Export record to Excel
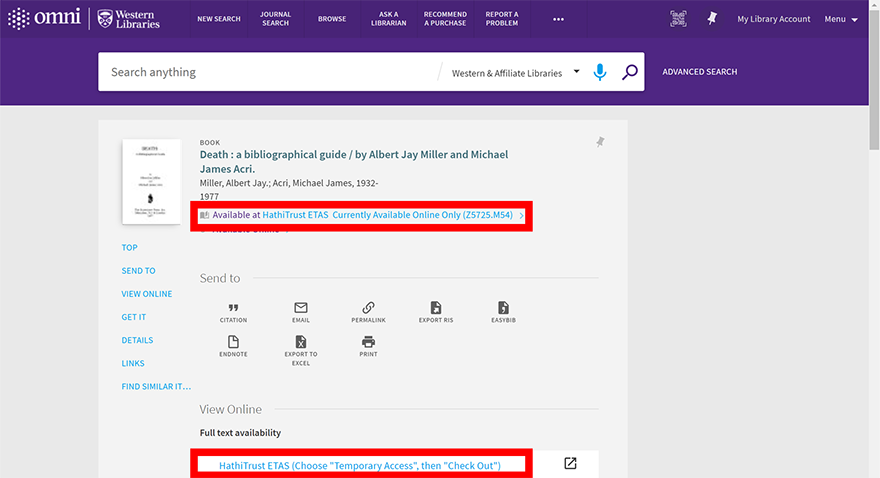 click(x=301, y=351)
